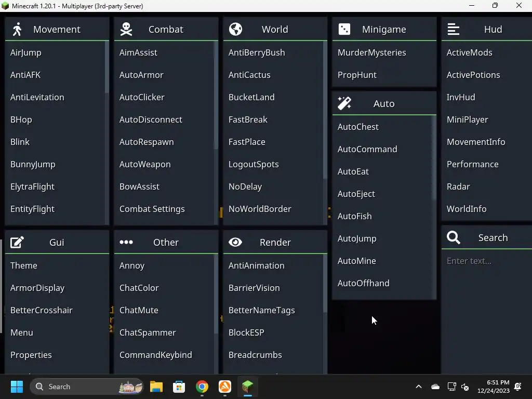This screenshot has width=532, height=399.
Task: Collapse the Hud panel header
Action: pyautogui.click(x=486, y=29)
